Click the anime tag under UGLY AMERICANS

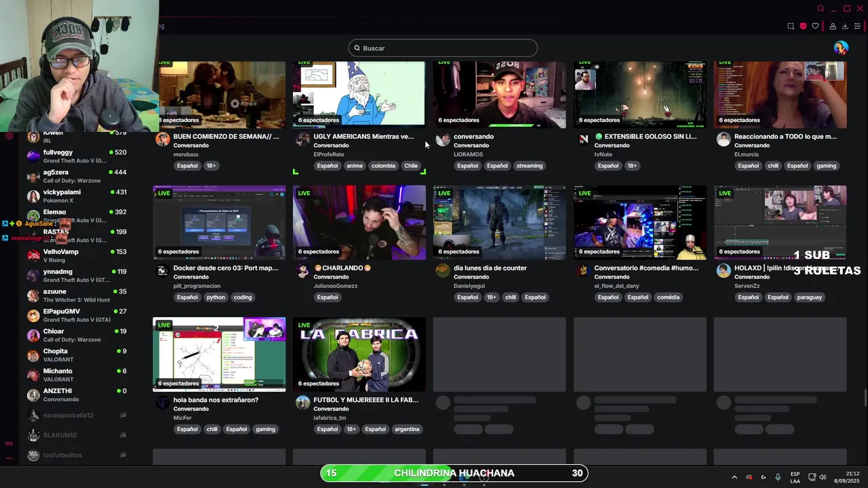(x=355, y=165)
